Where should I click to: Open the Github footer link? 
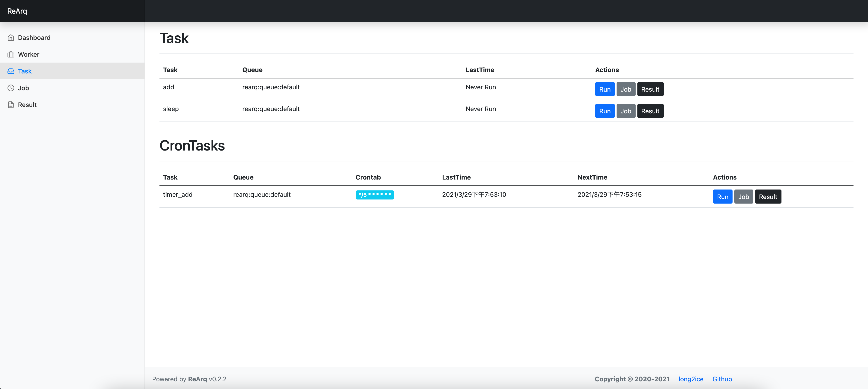coord(722,379)
